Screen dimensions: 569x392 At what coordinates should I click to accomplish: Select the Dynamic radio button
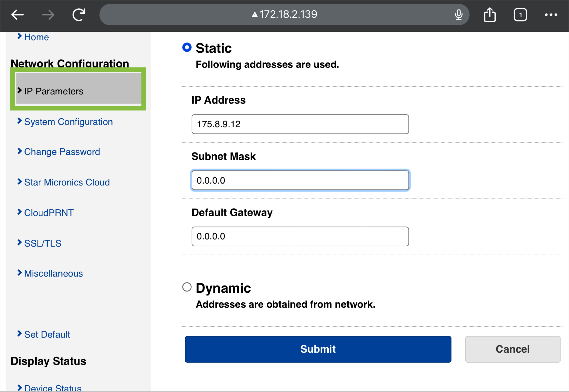coord(187,287)
